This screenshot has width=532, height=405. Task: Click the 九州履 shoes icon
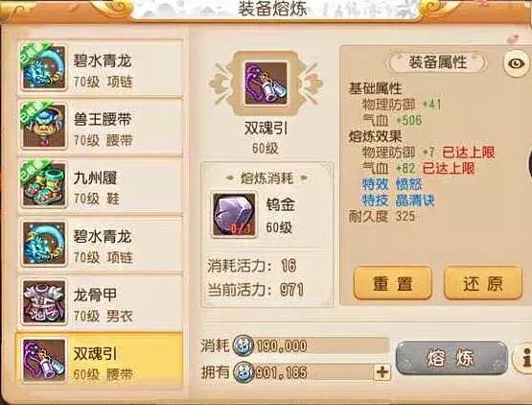click(44, 185)
